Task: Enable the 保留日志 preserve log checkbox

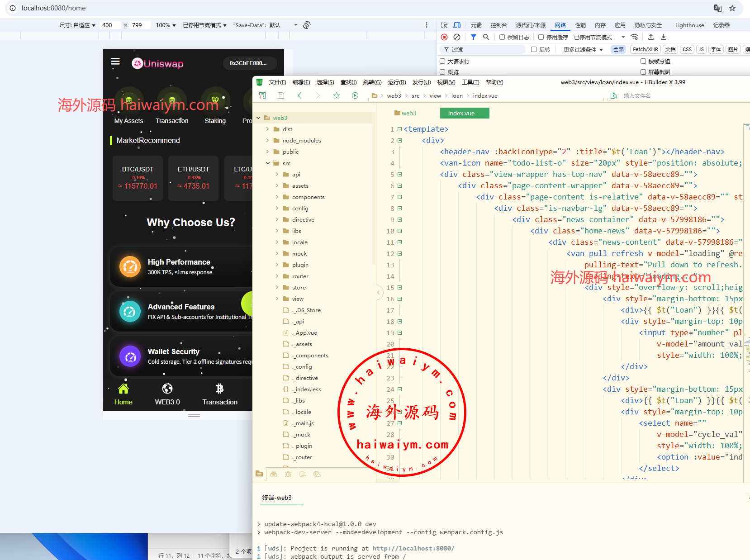Action: click(502, 37)
